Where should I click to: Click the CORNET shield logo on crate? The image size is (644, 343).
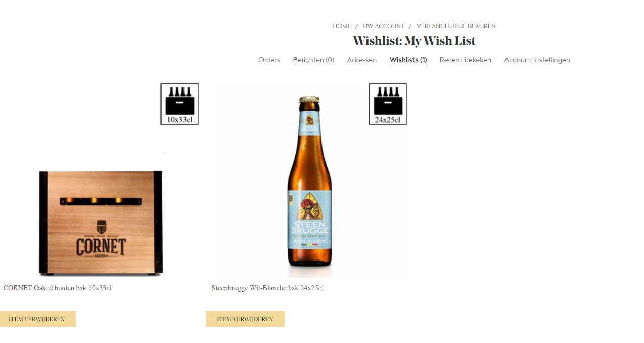coord(101,227)
